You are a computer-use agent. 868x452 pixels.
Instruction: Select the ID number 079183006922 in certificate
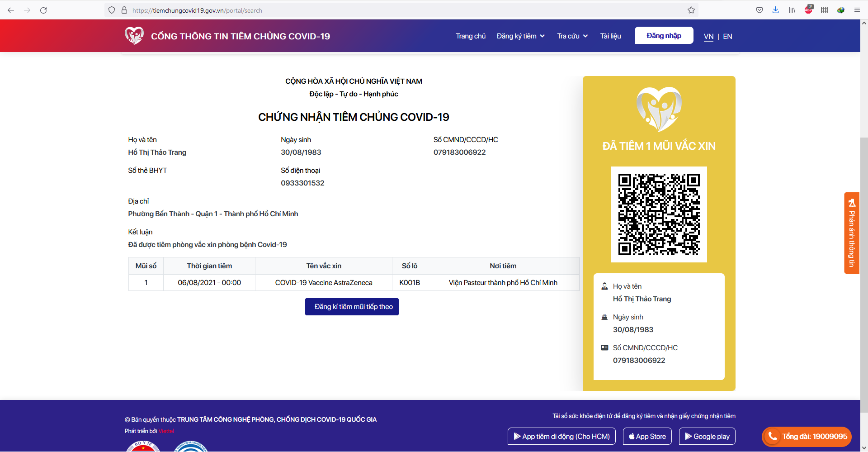coord(459,152)
